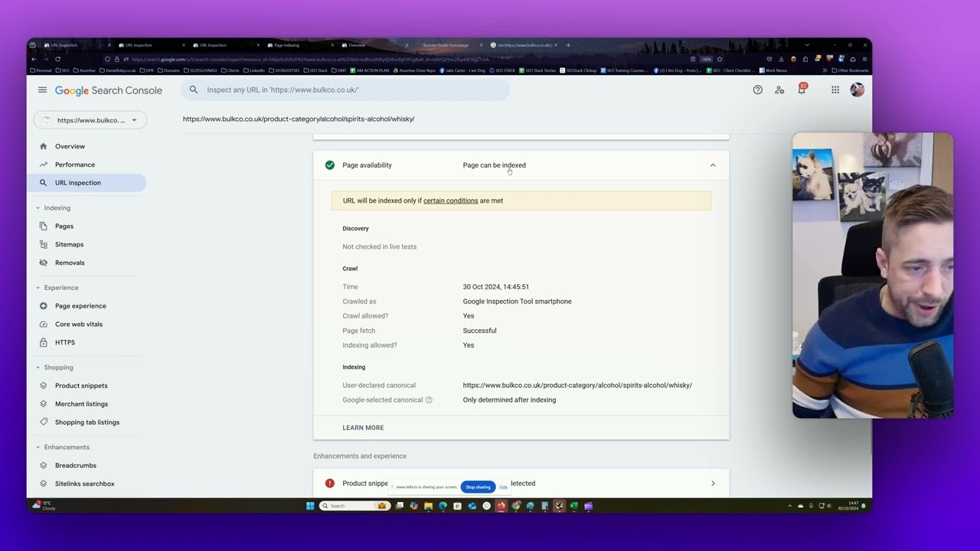Click the Sitemaps icon in sidebar
The width and height of the screenshot is (980, 551).
(x=43, y=244)
